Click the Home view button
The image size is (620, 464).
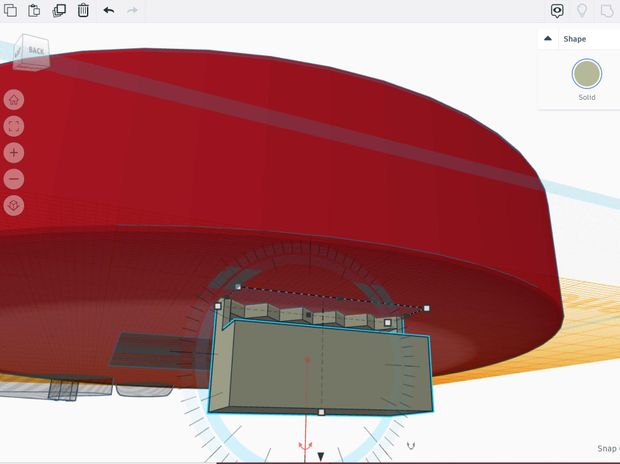tap(14, 99)
